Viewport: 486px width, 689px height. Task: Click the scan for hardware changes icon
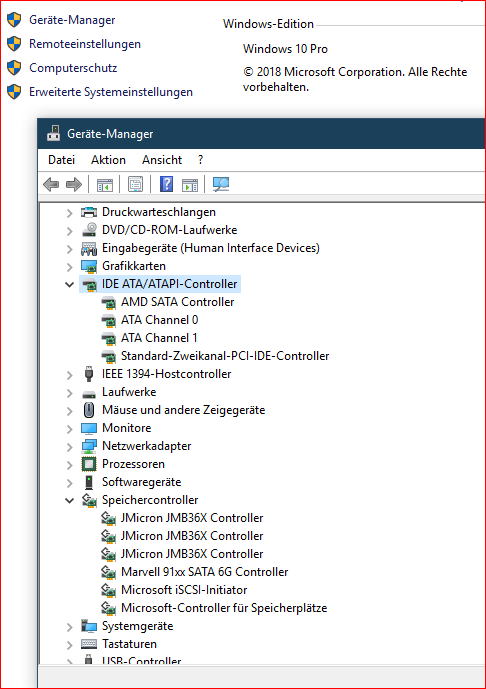(x=221, y=184)
